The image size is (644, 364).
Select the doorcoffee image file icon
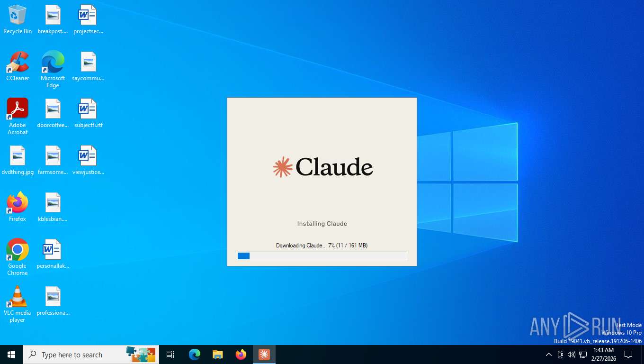pos(53,113)
